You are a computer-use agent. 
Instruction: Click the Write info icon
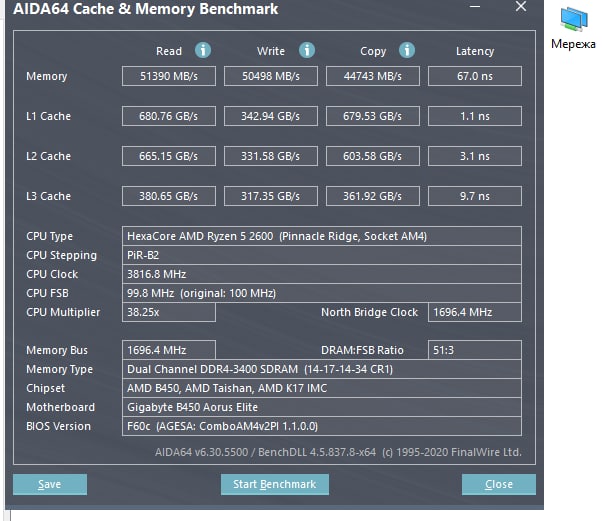(307, 50)
